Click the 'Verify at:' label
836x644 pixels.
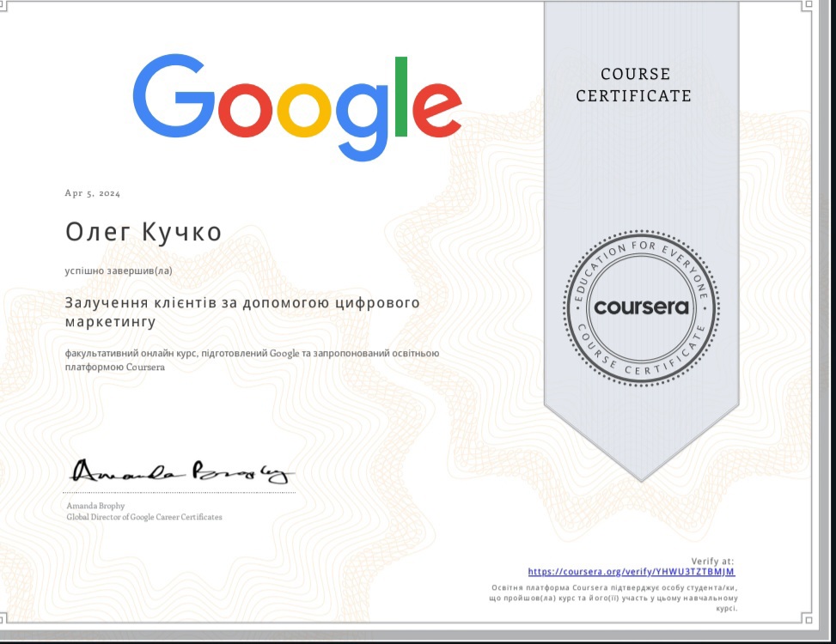tap(713, 561)
